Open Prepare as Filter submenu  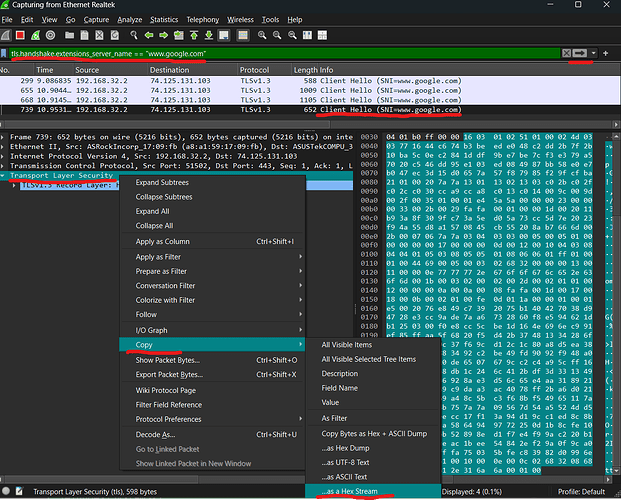(212, 271)
